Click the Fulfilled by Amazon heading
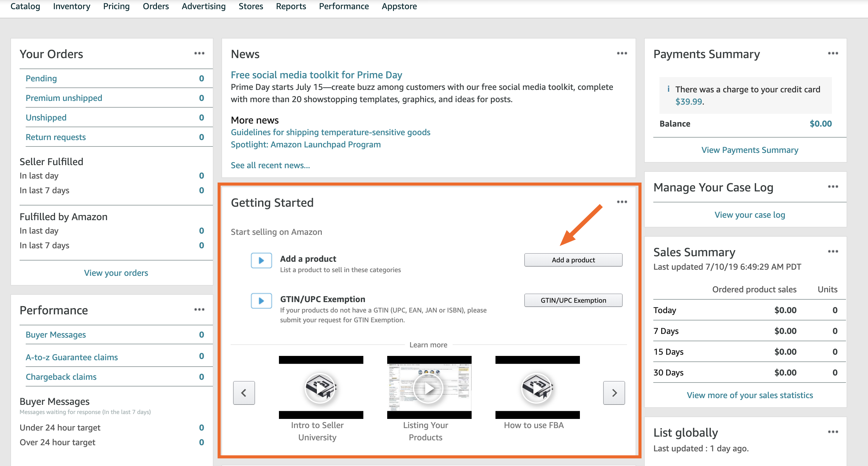The image size is (868, 466). [x=63, y=217]
